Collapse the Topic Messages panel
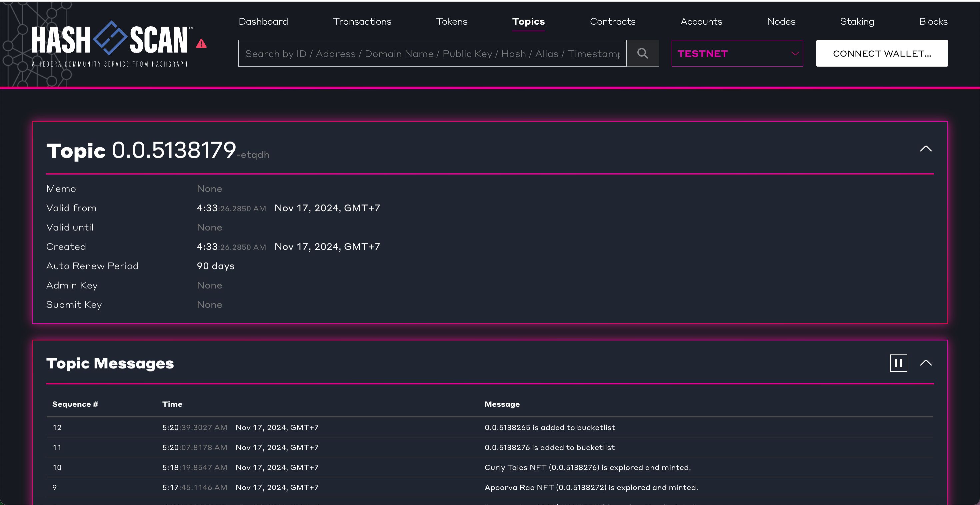This screenshot has height=505, width=980. coord(926,363)
